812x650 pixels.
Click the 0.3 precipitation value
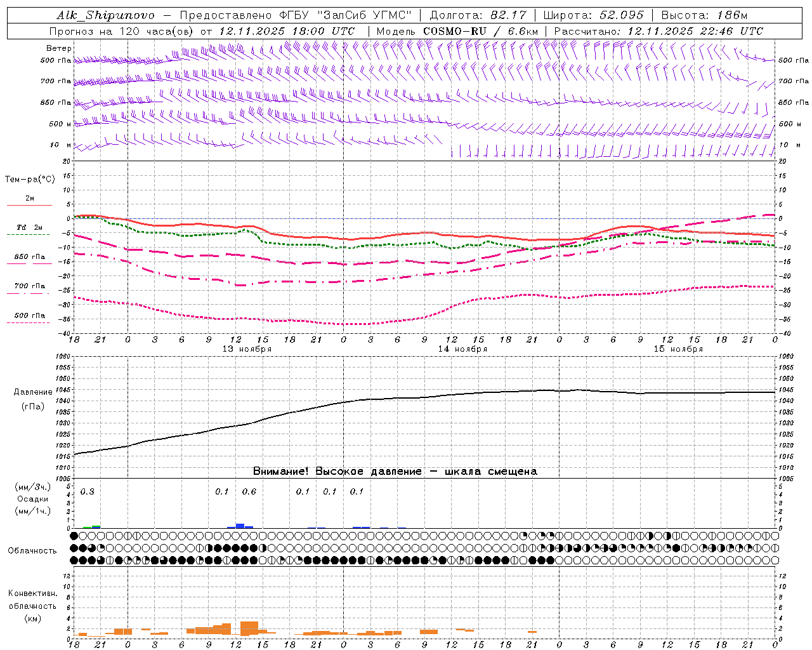pyautogui.click(x=88, y=492)
